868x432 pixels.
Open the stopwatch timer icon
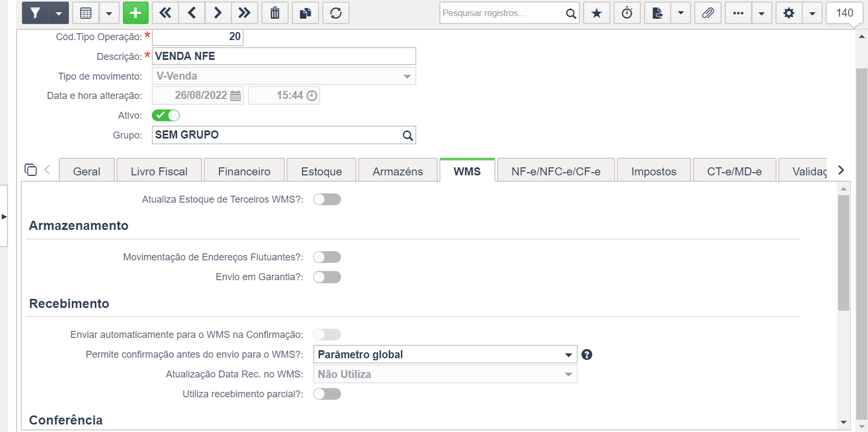pyautogui.click(x=627, y=13)
